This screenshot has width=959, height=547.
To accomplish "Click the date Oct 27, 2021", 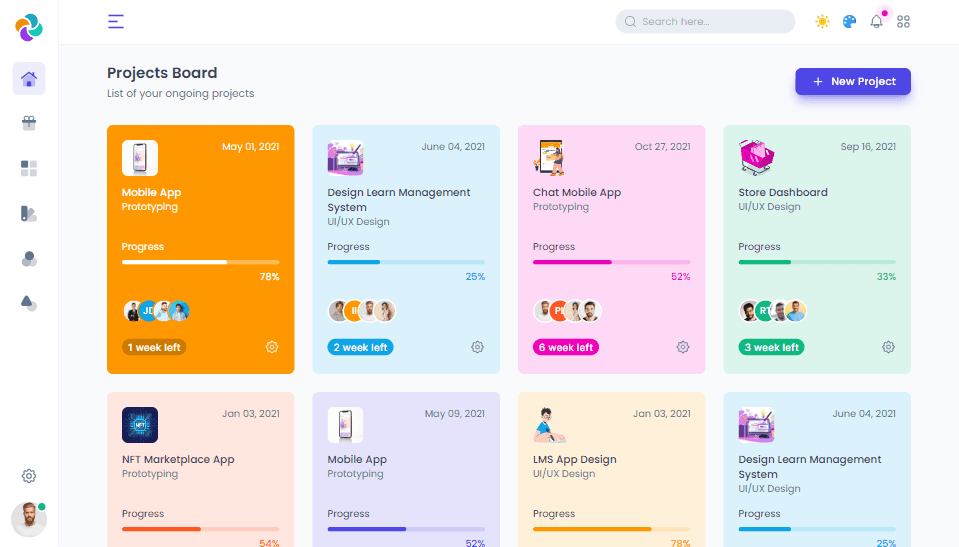I will (662, 147).
